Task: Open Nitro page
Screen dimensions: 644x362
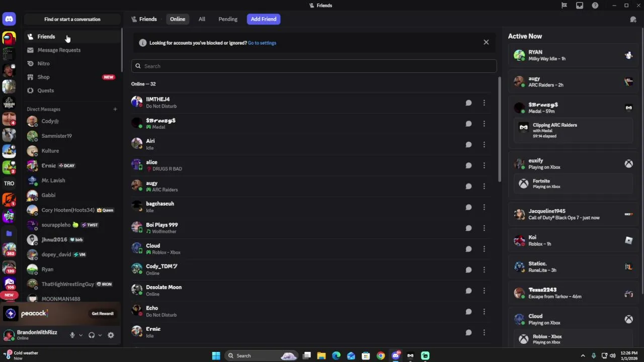Action: (72, 64)
